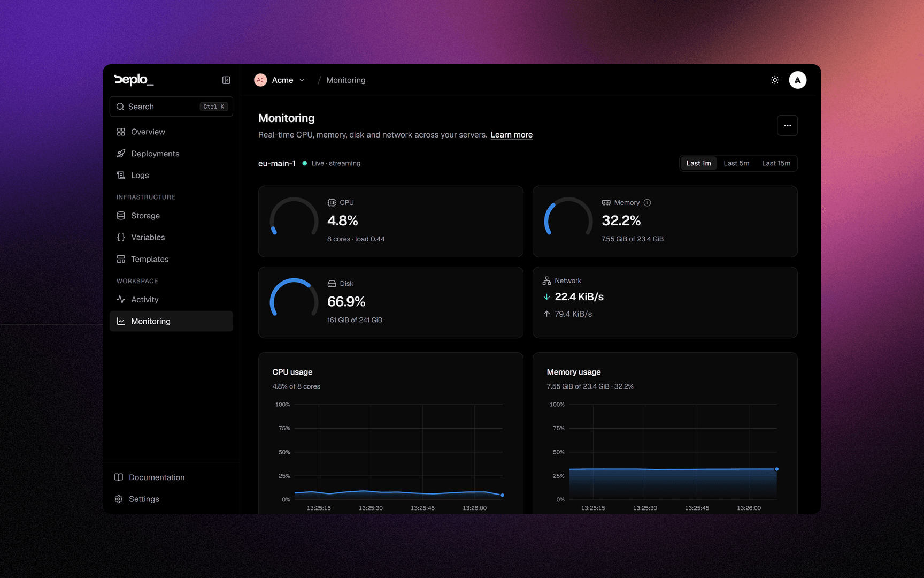Go to Deployments page
924x578 pixels.
point(171,154)
